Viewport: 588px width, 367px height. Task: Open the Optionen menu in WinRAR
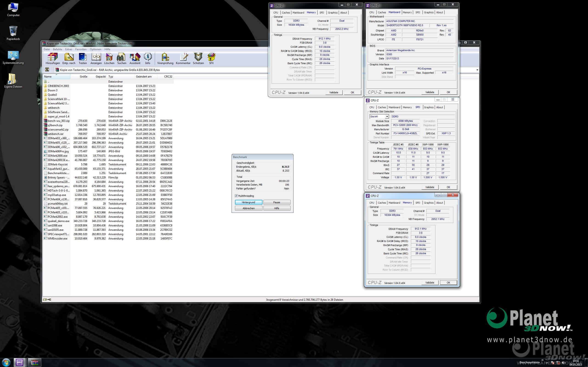(x=95, y=49)
